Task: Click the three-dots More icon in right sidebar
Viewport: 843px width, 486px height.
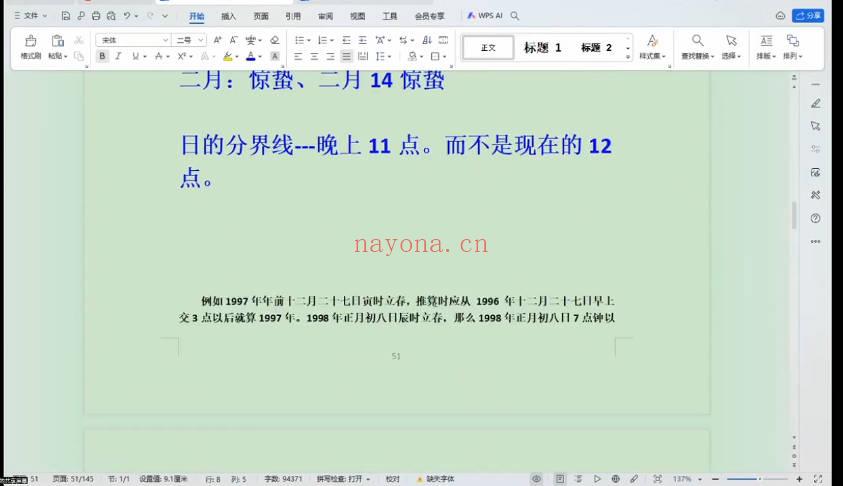Action: coord(816,241)
